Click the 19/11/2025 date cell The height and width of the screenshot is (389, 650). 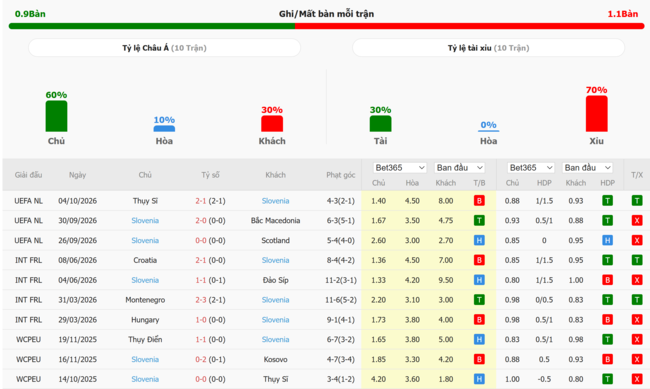(x=78, y=339)
